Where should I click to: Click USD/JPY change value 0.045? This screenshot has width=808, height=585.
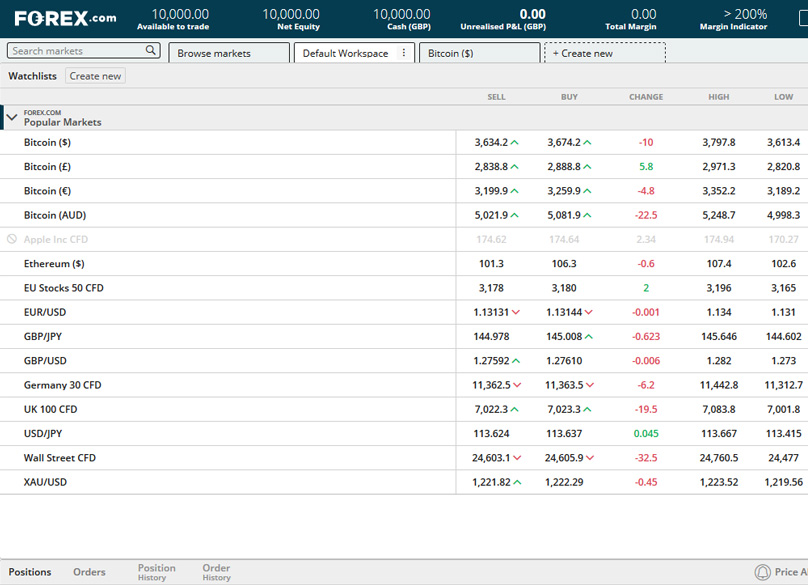646,433
